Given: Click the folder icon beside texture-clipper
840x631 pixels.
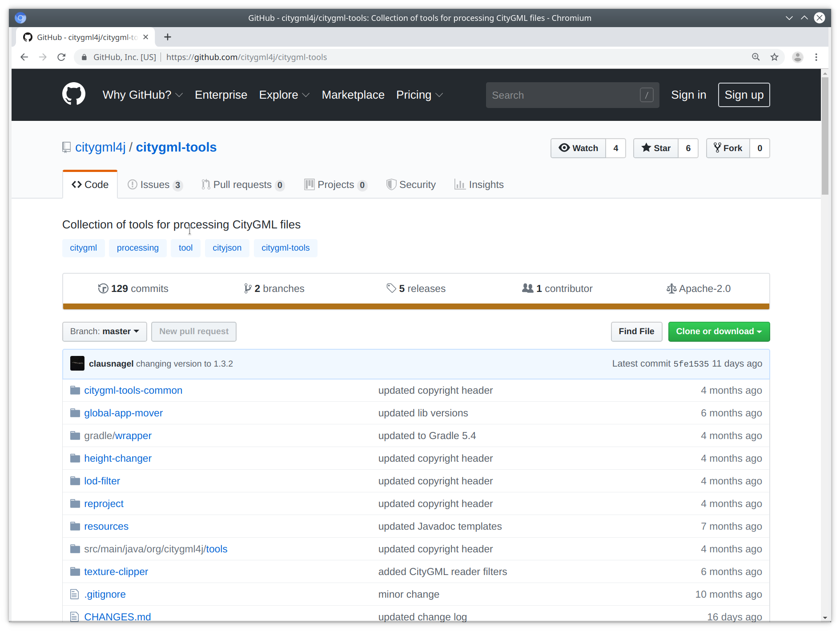Looking at the screenshot, I should (x=75, y=572).
